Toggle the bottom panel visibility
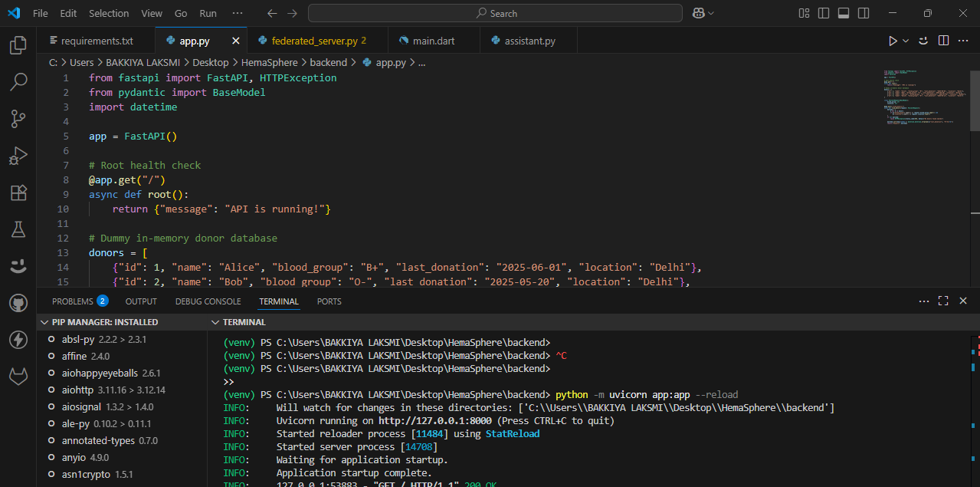 pos(844,13)
